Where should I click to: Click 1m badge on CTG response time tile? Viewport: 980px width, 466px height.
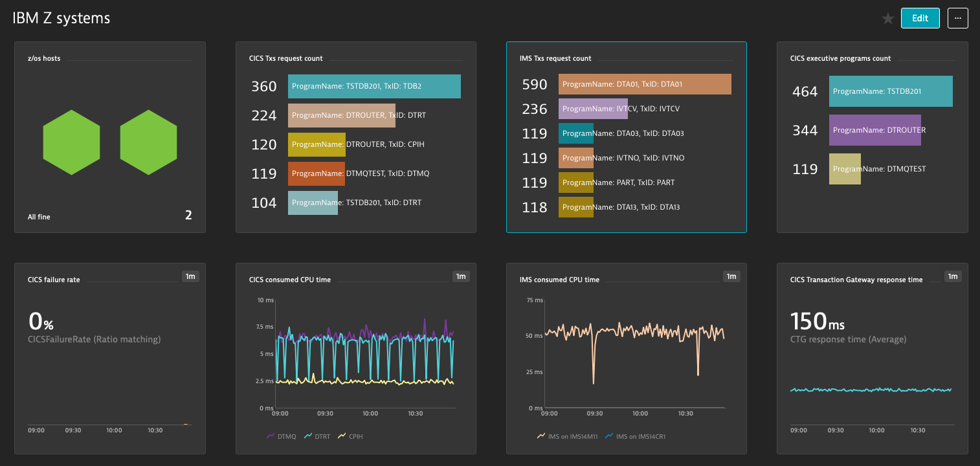[953, 276]
